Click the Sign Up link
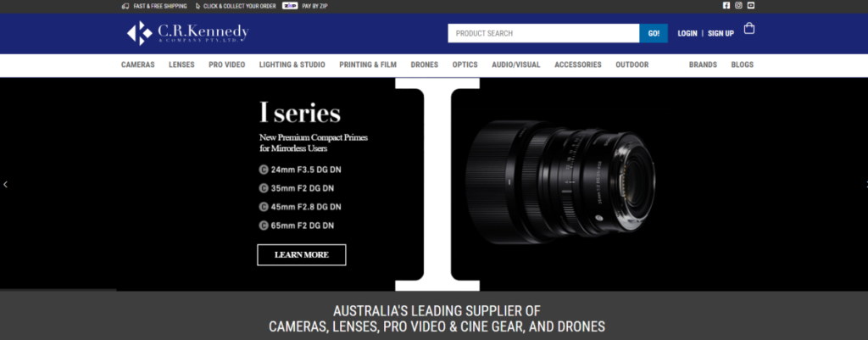 [x=721, y=33]
